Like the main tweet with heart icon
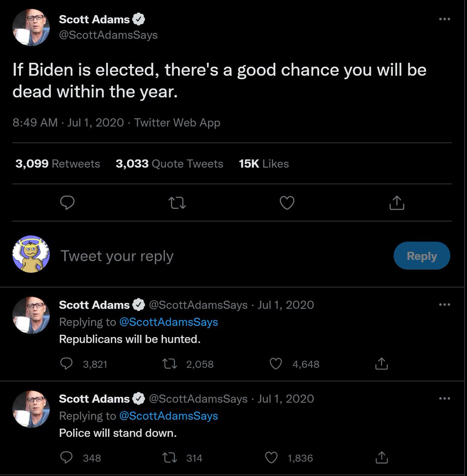467x476 pixels. pyautogui.click(x=287, y=203)
